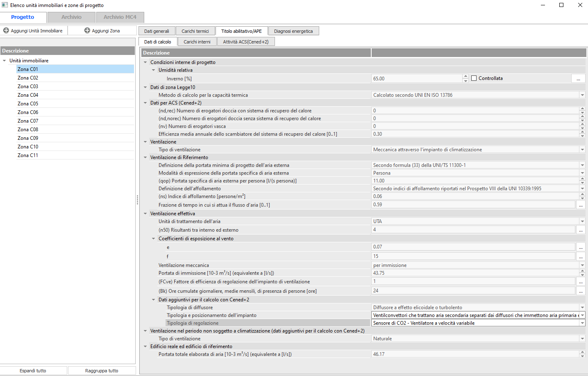588x376 pixels.
Task: Open the Unità di trattamento dell'aria dropdown
Action: click(x=582, y=221)
